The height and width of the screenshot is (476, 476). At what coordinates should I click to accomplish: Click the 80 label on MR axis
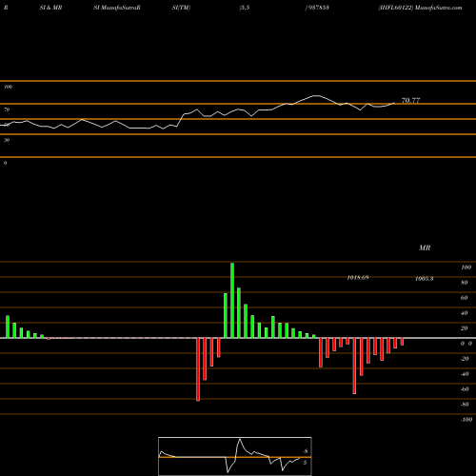point(465,283)
